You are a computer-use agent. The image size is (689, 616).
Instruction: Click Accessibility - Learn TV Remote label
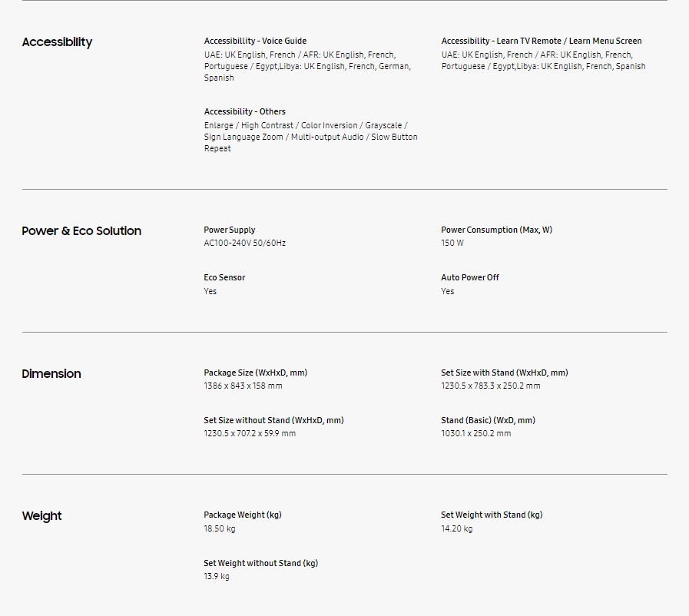point(541,41)
